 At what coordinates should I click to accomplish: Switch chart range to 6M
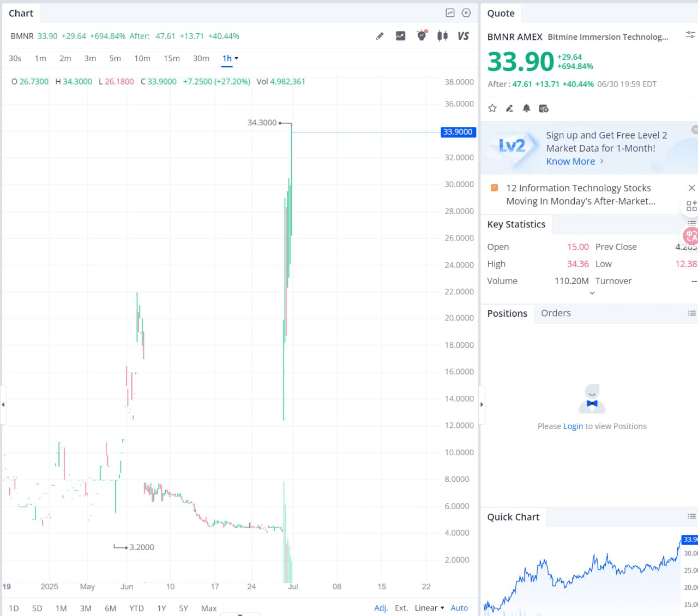coord(111,608)
